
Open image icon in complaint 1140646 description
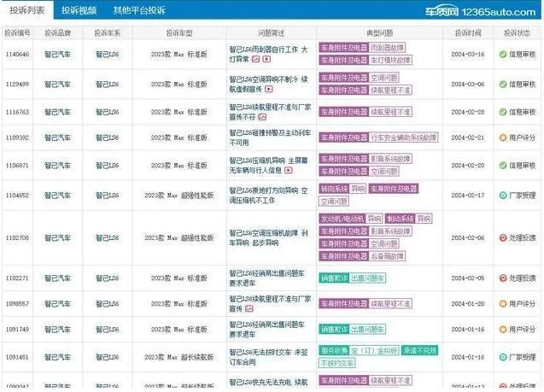255,59
